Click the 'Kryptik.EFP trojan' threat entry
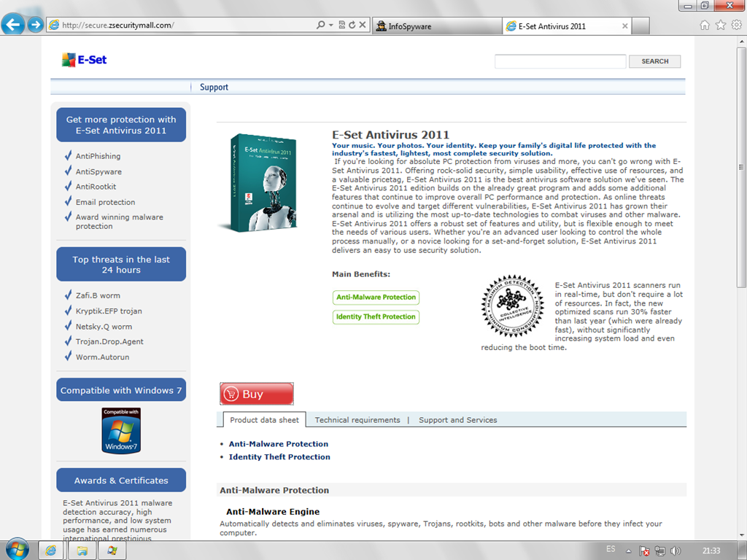Screen dimensions: 747x560 (x=109, y=311)
